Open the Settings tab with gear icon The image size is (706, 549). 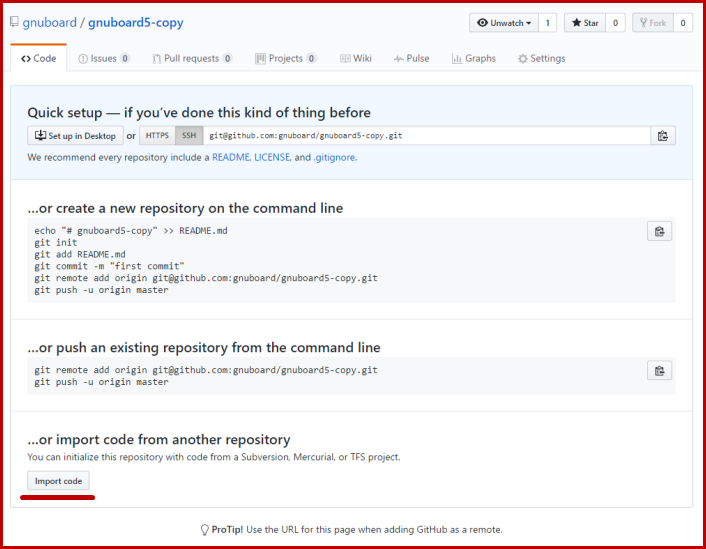[541, 59]
